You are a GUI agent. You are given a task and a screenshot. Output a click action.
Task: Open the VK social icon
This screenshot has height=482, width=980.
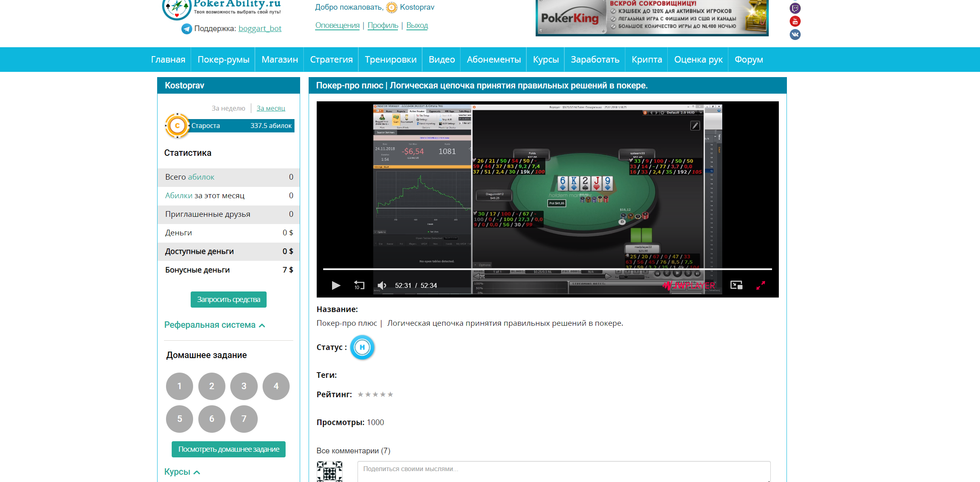pos(795,34)
